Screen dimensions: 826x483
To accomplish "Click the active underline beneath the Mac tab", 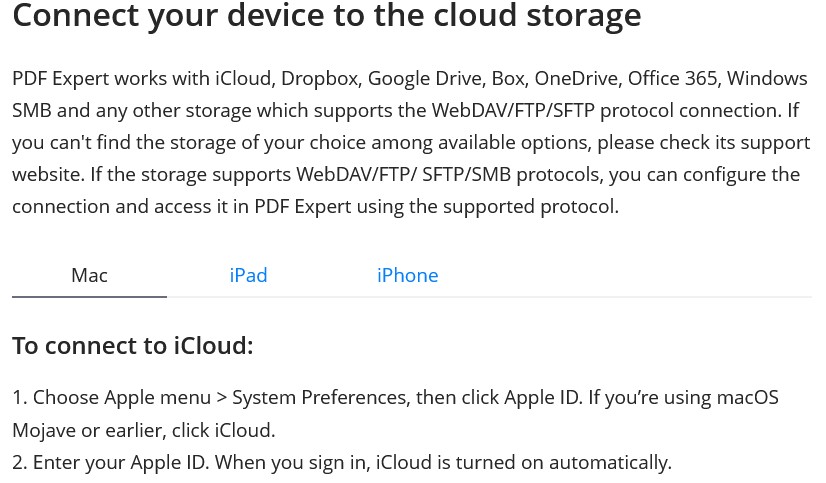I will click(90, 297).
